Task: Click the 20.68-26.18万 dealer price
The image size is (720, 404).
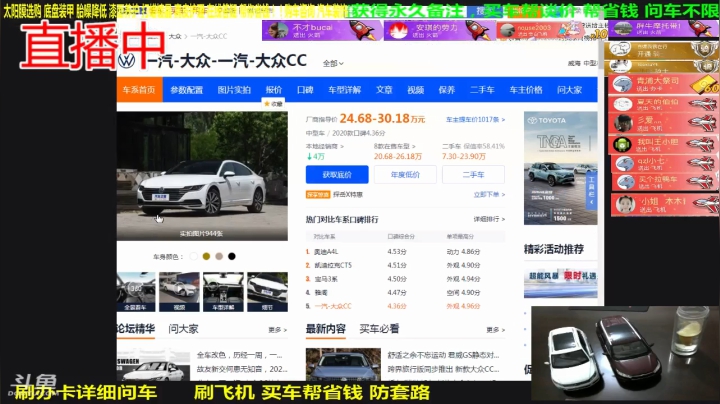Action: point(398,157)
